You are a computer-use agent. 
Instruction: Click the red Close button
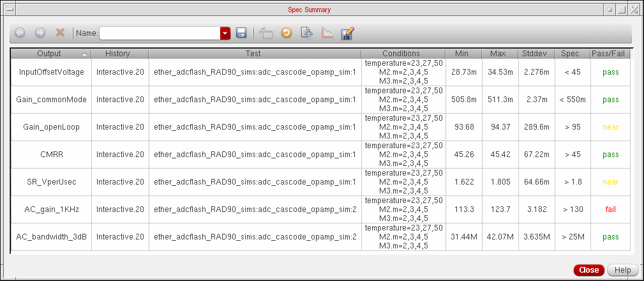coord(589,270)
